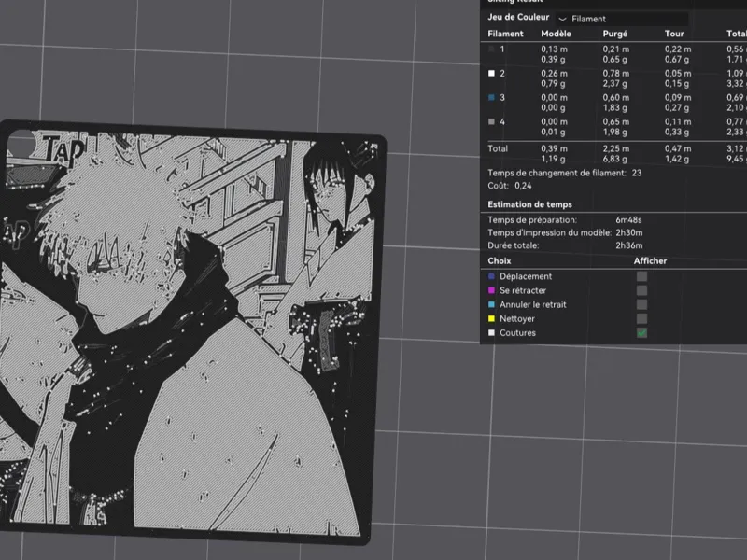Click filament 1 color swatch
Screen dimensions: 747x560
[x=492, y=49]
